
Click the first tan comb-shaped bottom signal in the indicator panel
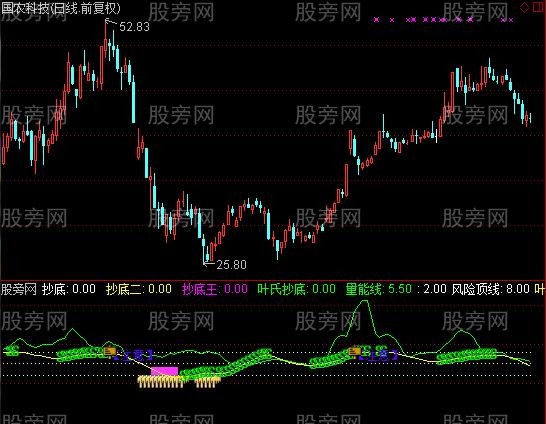point(161,382)
